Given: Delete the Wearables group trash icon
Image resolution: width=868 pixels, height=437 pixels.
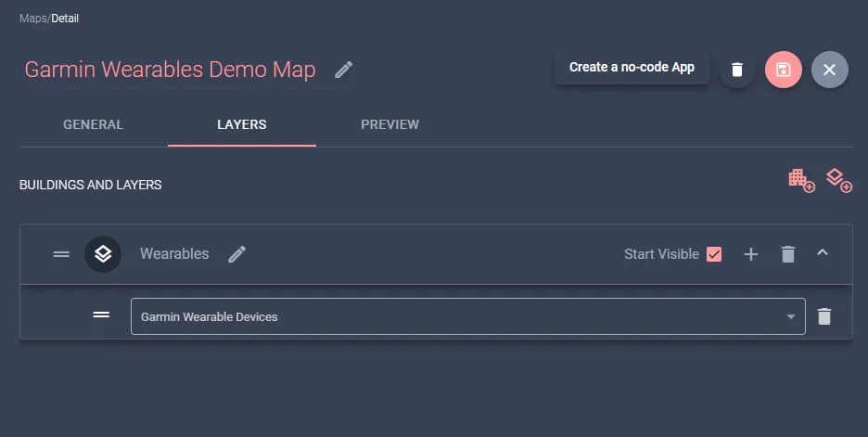Looking at the screenshot, I should click(x=787, y=254).
